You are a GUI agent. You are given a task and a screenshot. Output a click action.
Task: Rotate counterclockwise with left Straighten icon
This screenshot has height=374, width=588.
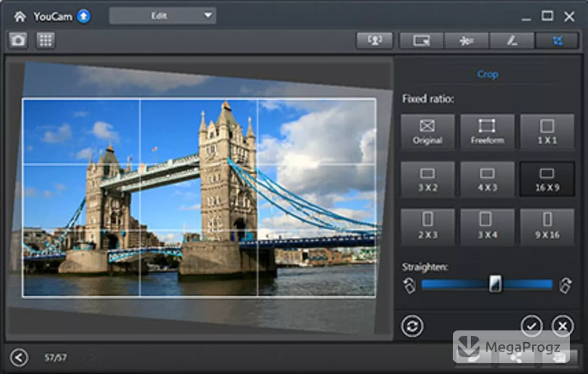coord(409,285)
